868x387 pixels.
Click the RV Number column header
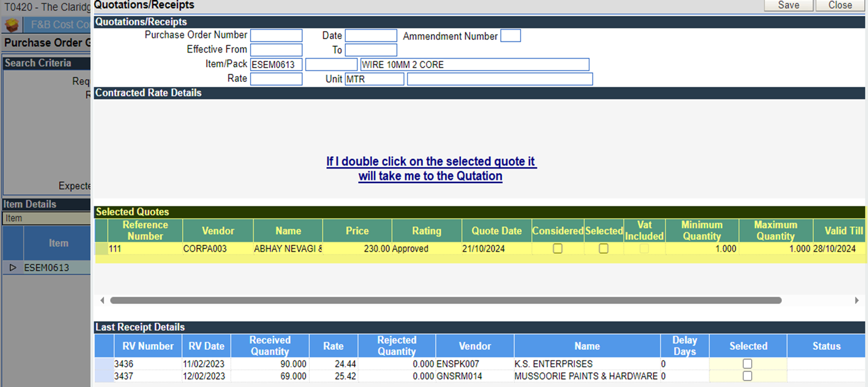click(x=148, y=346)
